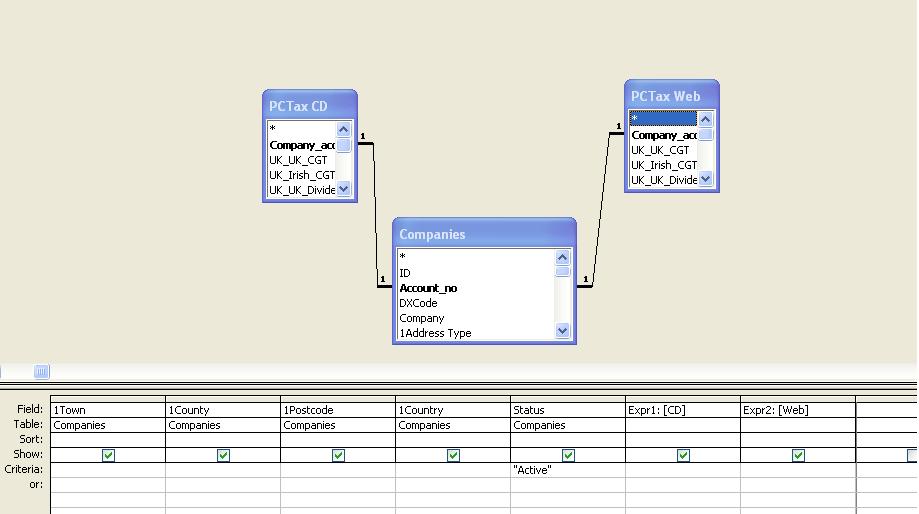The width and height of the screenshot is (919, 514).
Task: Click Criteria cell under 1Postcode column
Action: (x=338, y=469)
